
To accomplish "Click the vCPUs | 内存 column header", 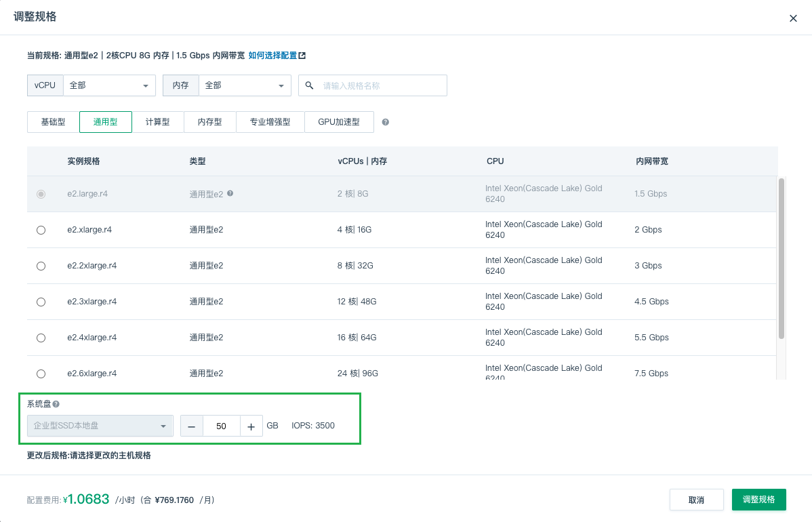I will click(x=363, y=161).
